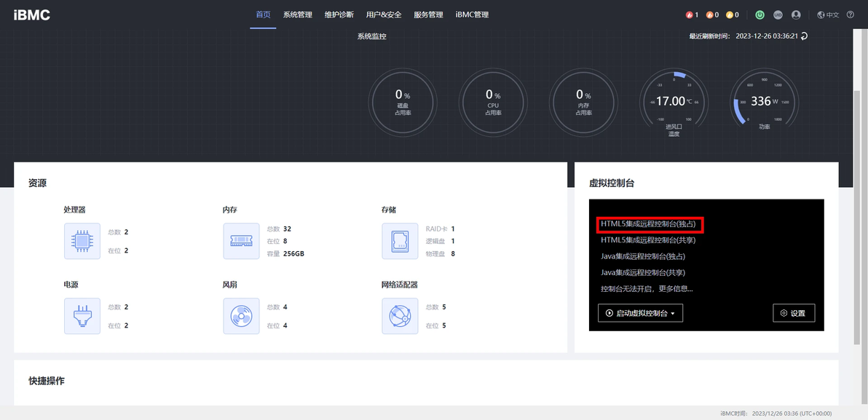Open the help question mark icon
The height and width of the screenshot is (420, 868).
tap(851, 15)
